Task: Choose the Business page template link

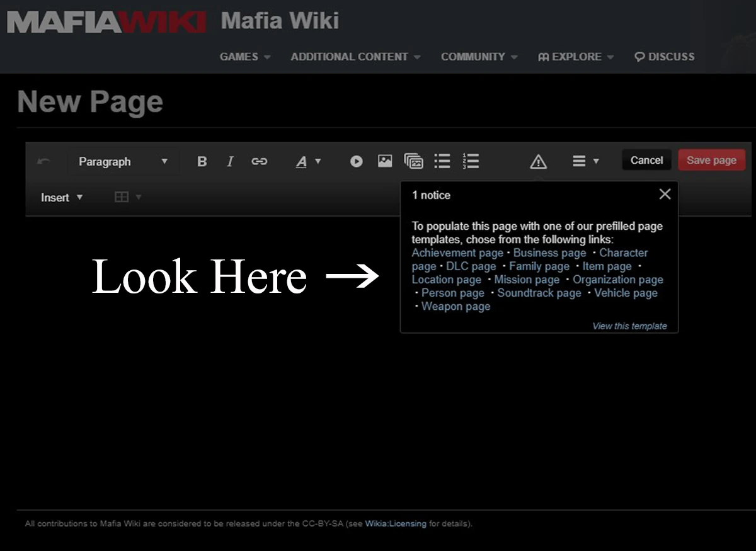Action: (549, 253)
